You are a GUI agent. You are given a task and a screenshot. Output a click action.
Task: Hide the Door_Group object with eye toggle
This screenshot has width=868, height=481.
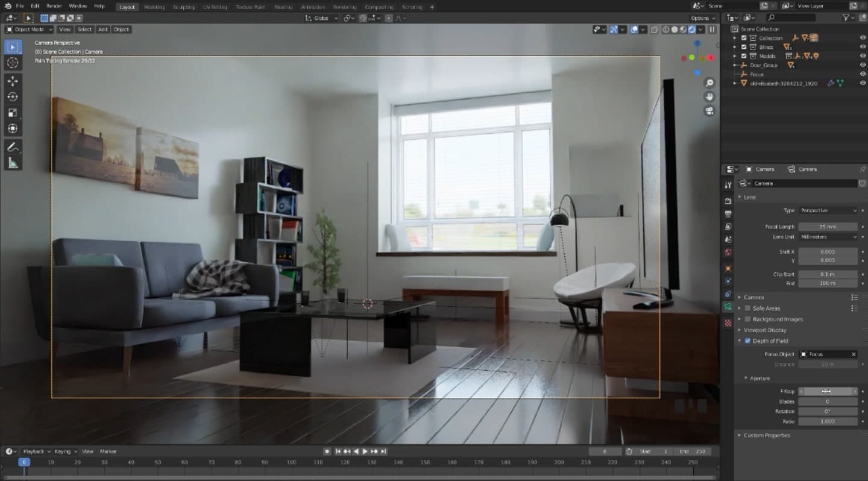tap(863, 65)
